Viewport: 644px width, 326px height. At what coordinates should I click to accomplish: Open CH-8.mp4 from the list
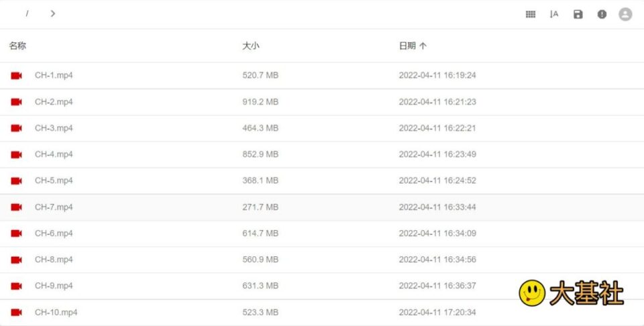(x=54, y=260)
